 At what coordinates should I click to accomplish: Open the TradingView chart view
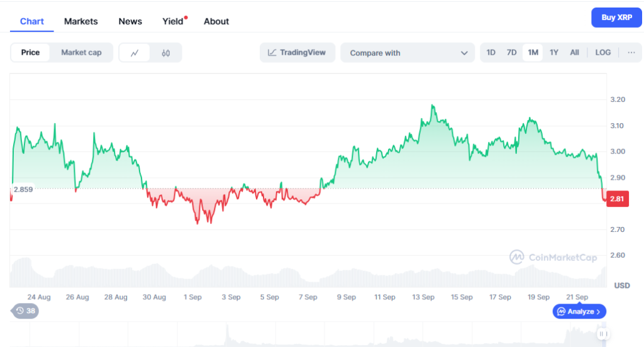pyautogui.click(x=297, y=53)
